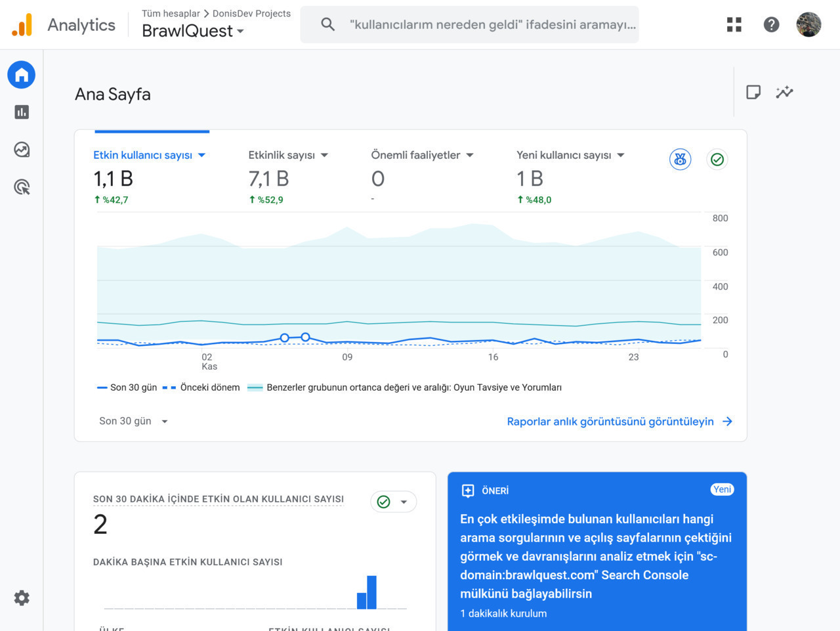Click the apps grid icon

734,25
